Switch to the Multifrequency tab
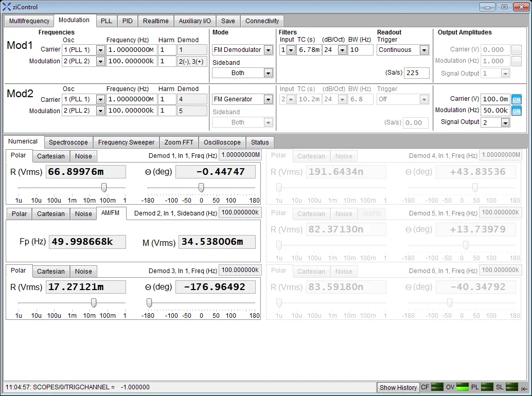 coord(29,21)
